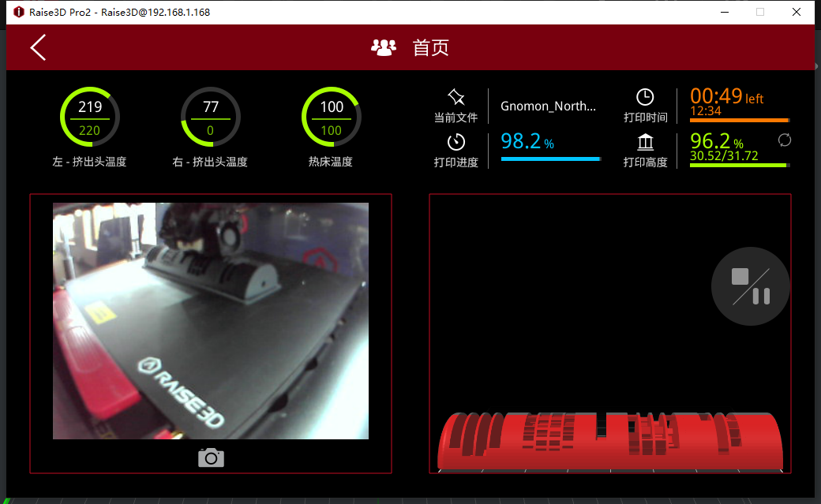Select the right extruder temperature gauge
Image resolution: width=821 pixels, height=504 pixels.
pyautogui.click(x=211, y=117)
